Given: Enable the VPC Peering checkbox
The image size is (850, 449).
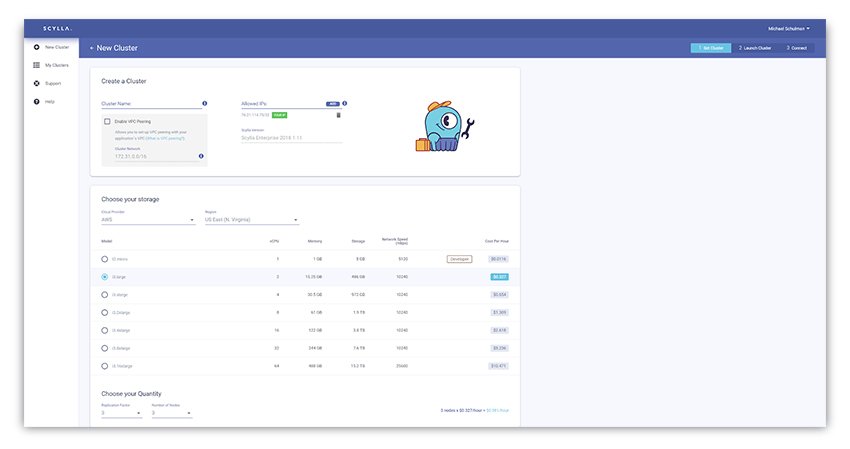Looking at the screenshot, I should click(x=108, y=121).
